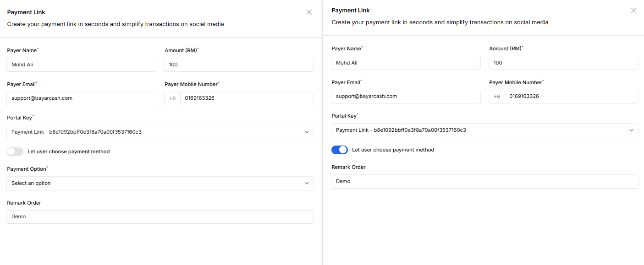Image resolution: width=644 pixels, height=265 pixels.
Task: Click chevron arrow of left Portal Key field
Action: [x=307, y=132]
